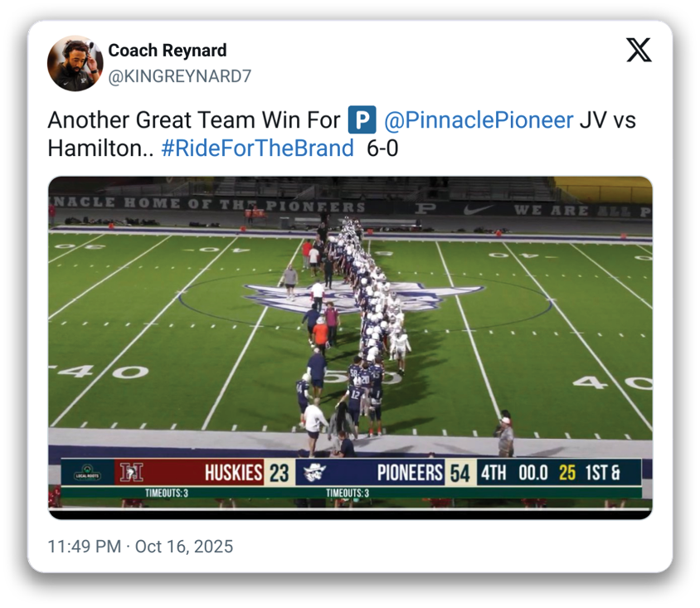The image size is (700, 608).
Task: Click the Pioneers score of 54
Action: (459, 472)
